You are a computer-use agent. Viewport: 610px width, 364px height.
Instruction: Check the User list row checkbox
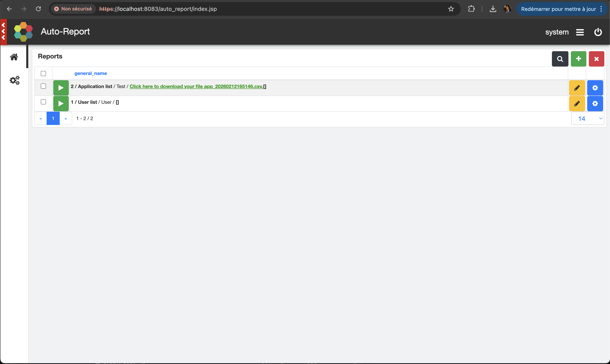(x=43, y=102)
